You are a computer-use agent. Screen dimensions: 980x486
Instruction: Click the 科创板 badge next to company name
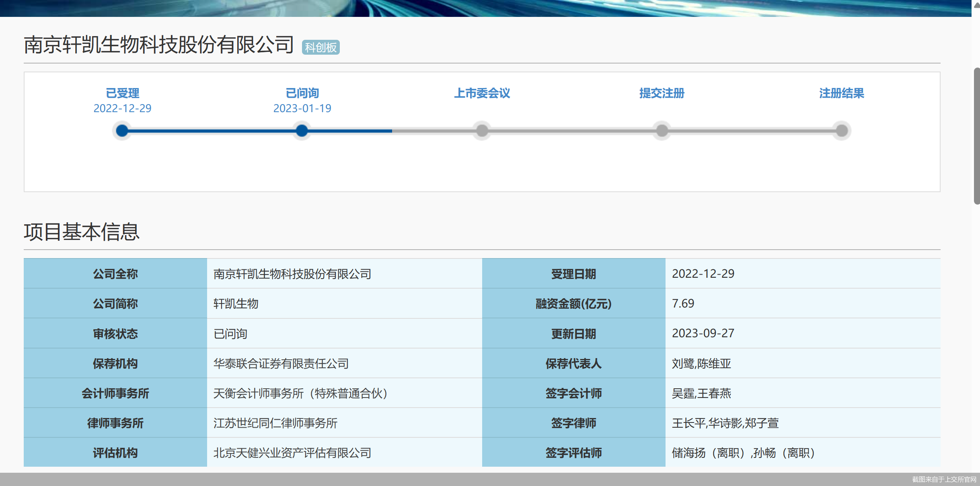321,47
